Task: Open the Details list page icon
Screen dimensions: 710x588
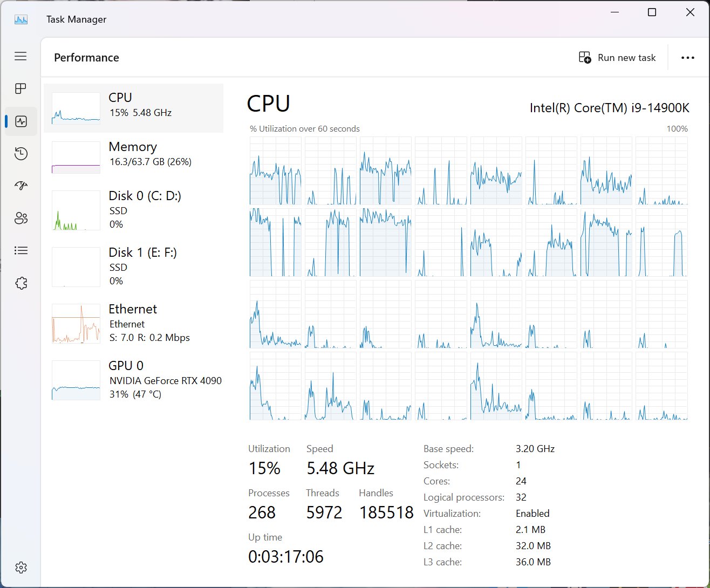Action: coord(21,250)
